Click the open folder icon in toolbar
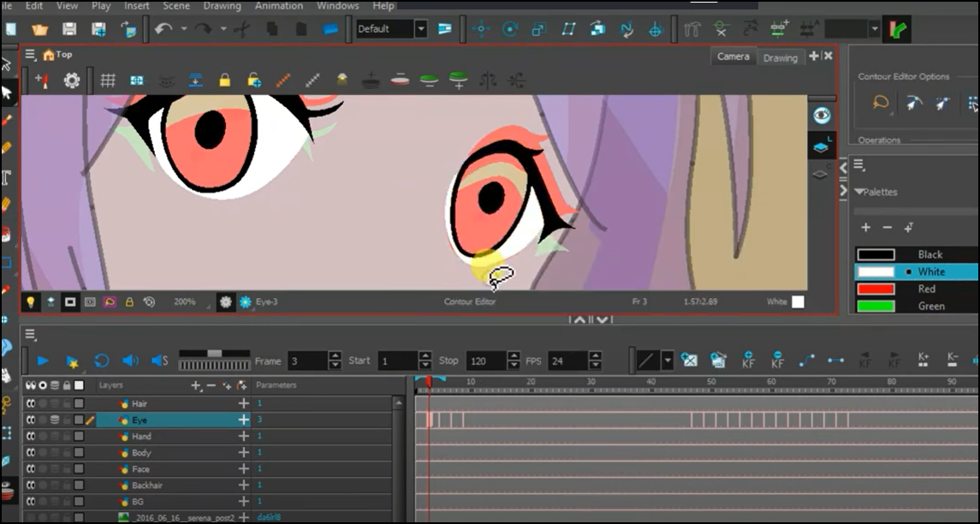The width and height of the screenshot is (980, 524). 40,29
